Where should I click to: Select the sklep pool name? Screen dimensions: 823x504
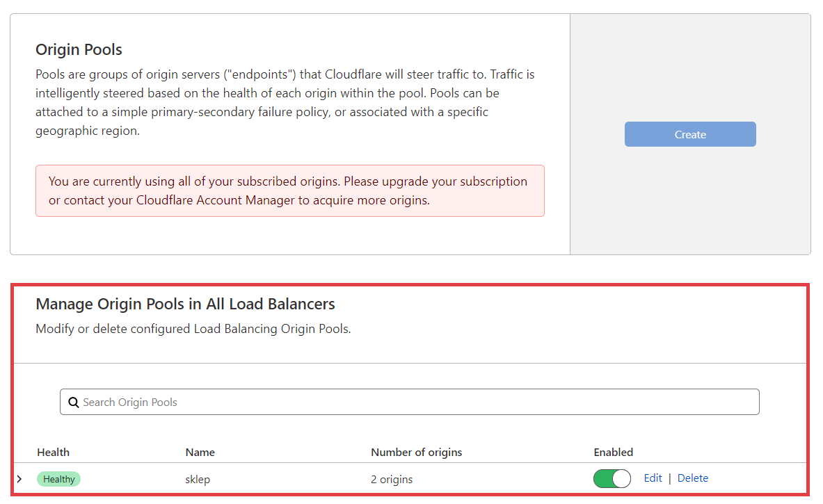pyautogui.click(x=198, y=479)
